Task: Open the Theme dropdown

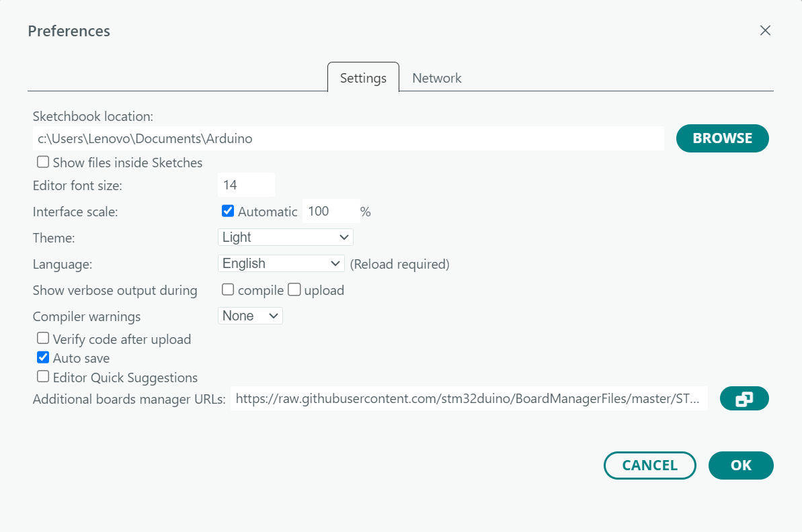Action: tap(286, 237)
